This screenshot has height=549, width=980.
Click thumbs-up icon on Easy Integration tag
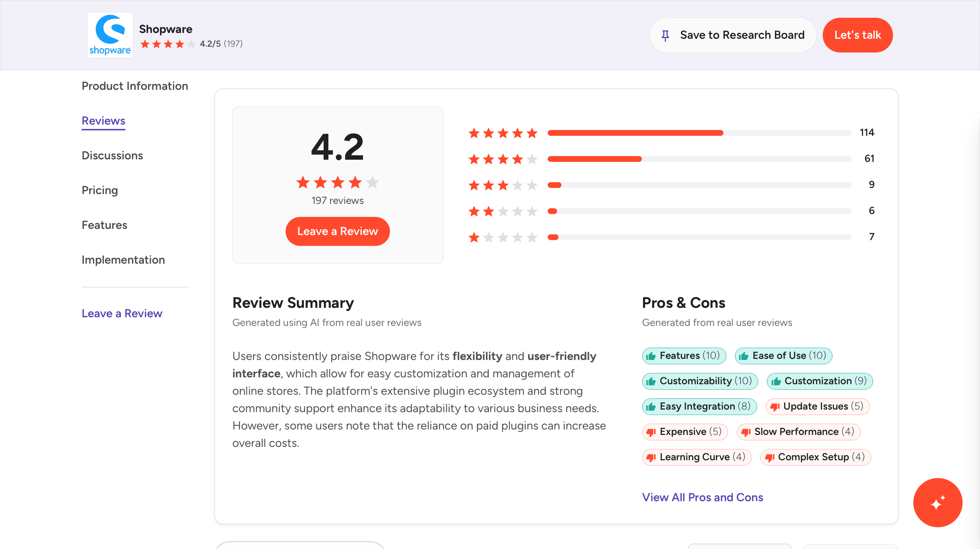pyautogui.click(x=651, y=407)
